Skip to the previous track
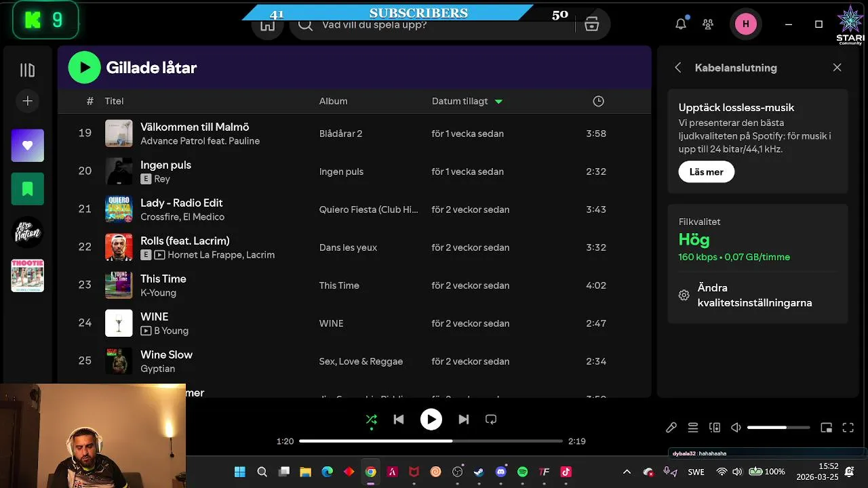 (399, 420)
